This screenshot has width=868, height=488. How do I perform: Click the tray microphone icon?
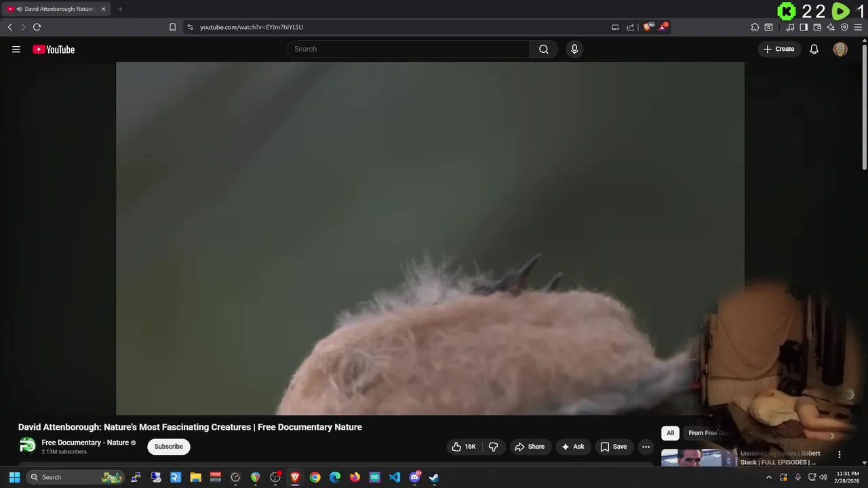[797, 477]
